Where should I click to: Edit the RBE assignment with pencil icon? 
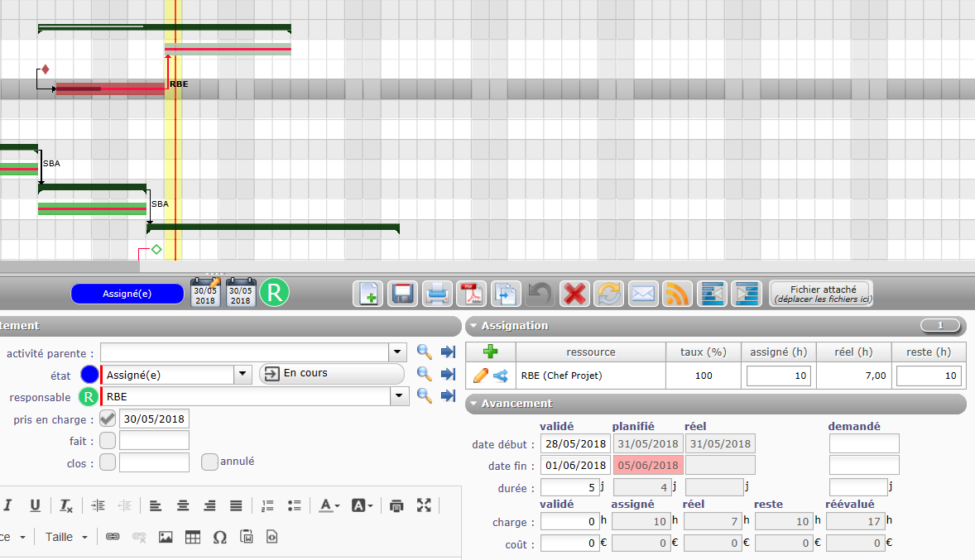[x=480, y=376]
